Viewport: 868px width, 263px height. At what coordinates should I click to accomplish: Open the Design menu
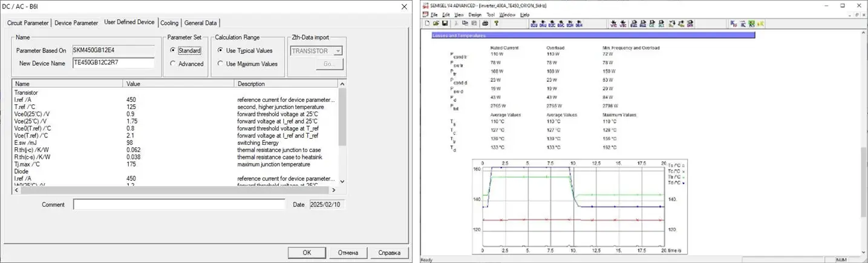pyautogui.click(x=475, y=15)
